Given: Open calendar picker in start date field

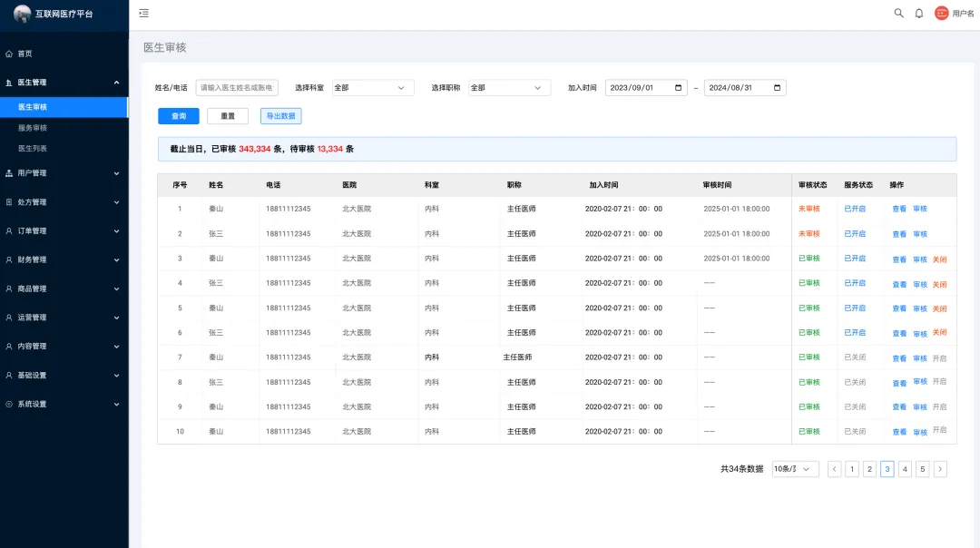Looking at the screenshot, I should click(679, 88).
